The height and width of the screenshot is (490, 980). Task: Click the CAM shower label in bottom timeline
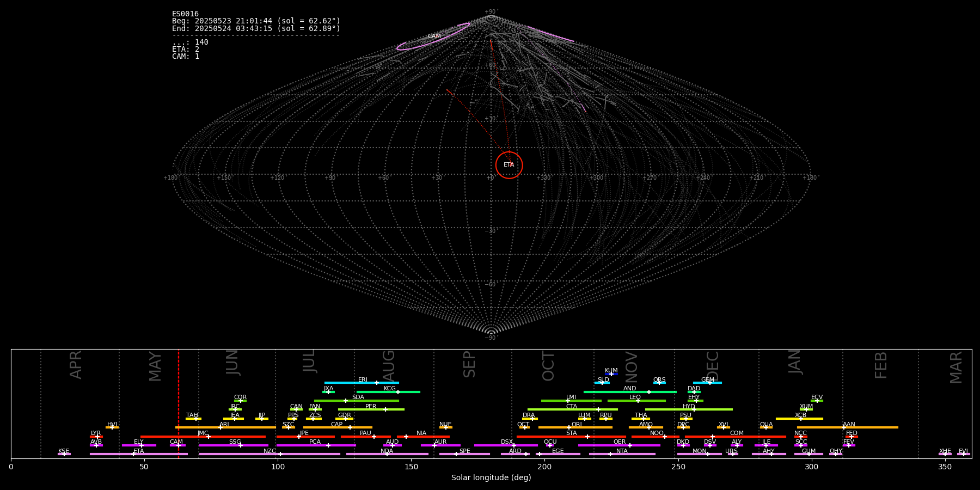point(176,442)
